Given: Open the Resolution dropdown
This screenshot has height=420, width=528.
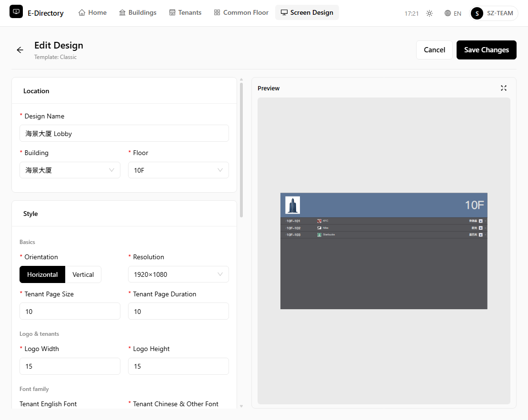Looking at the screenshot, I should [x=179, y=274].
